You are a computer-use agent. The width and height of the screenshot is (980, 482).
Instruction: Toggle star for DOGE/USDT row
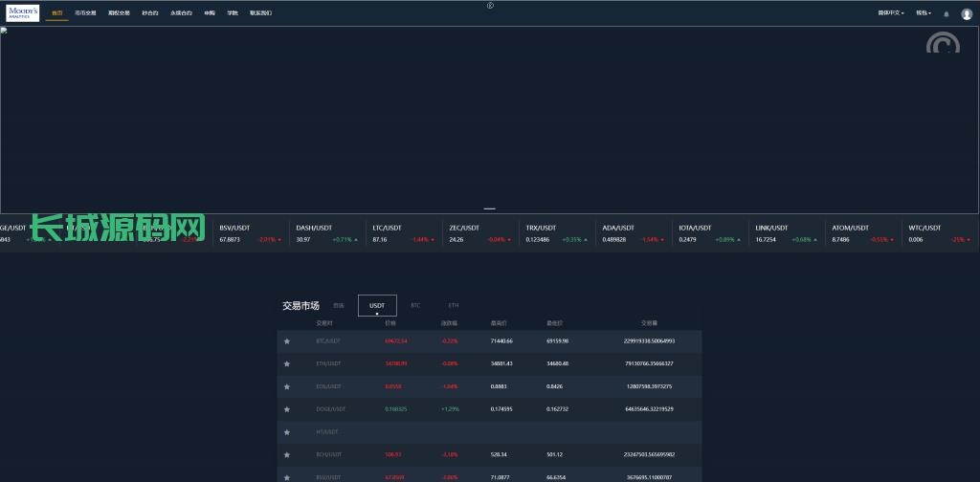pyautogui.click(x=286, y=409)
